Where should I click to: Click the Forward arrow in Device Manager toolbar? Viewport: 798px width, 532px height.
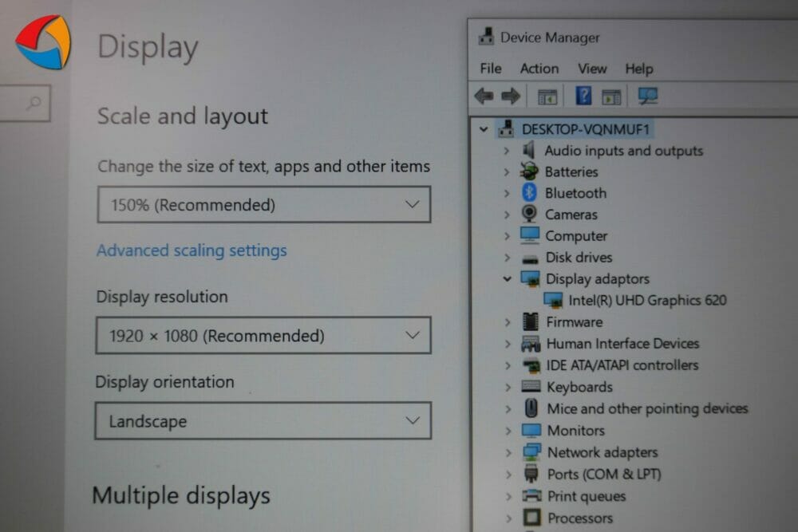pyautogui.click(x=511, y=96)
